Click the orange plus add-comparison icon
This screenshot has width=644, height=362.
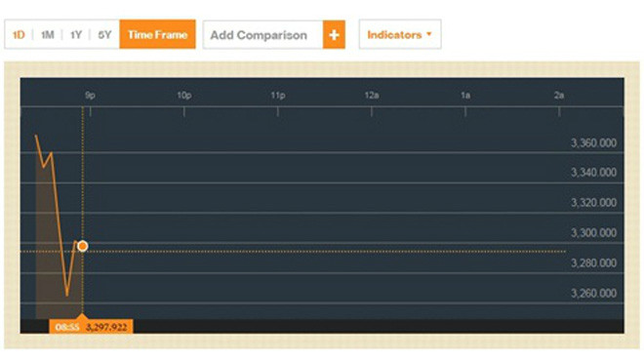(334, 35)
